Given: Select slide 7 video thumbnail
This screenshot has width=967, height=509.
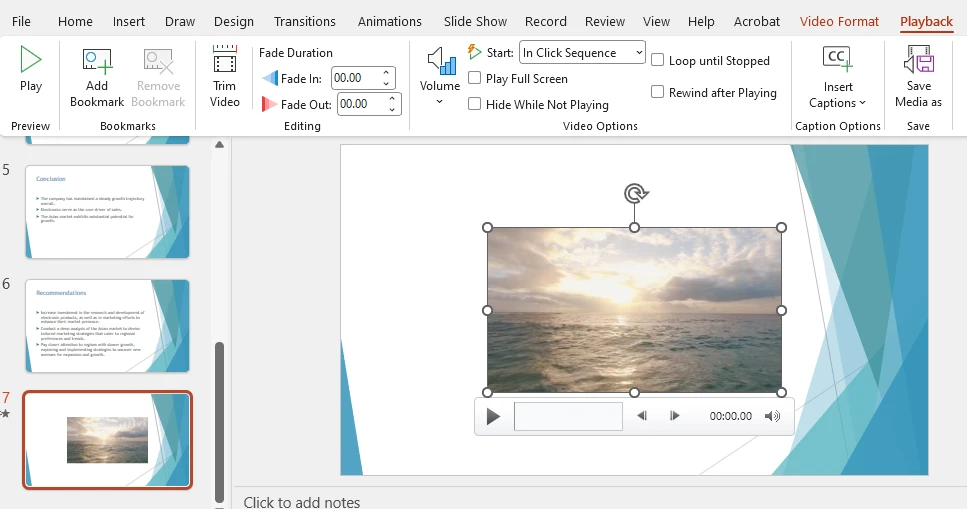Looking at the screenshot, I should [107, 440].
